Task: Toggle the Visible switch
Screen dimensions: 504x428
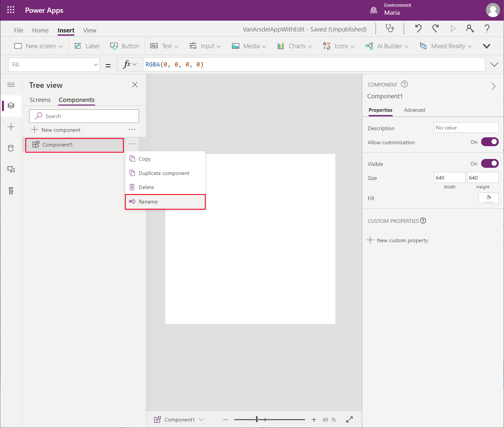Action: tap(490, 163)
